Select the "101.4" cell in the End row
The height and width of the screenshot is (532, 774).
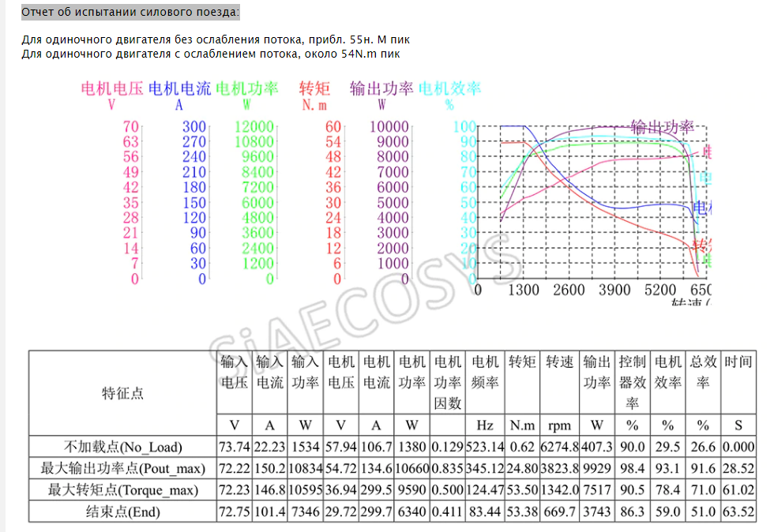pyautogui.click(x=269, y=511)
